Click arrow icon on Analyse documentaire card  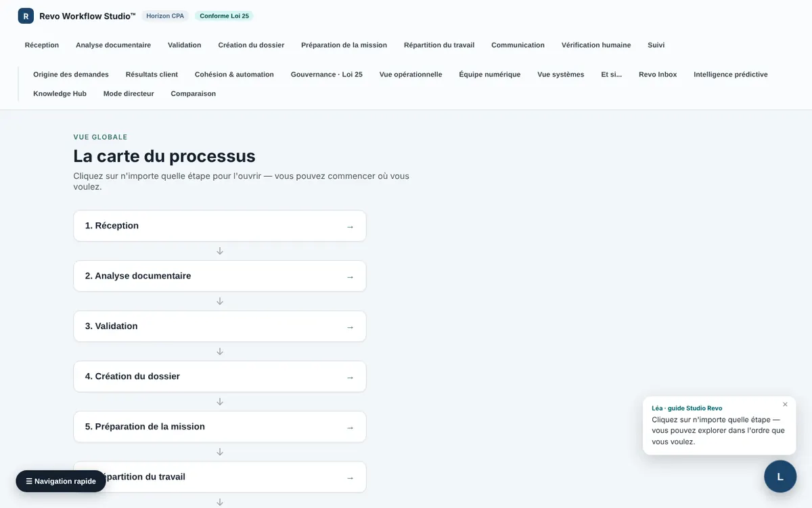[350, 277]
